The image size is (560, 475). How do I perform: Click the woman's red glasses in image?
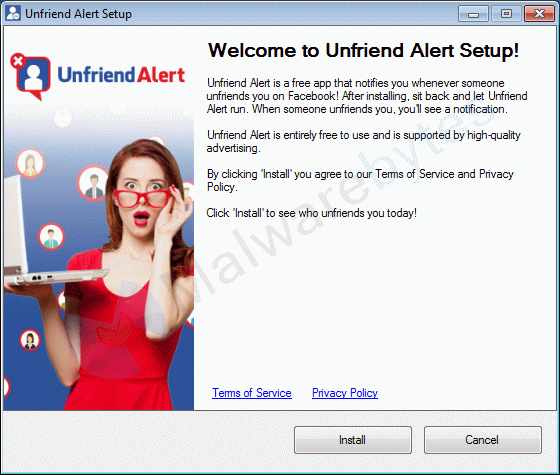[x=142, y=198]
